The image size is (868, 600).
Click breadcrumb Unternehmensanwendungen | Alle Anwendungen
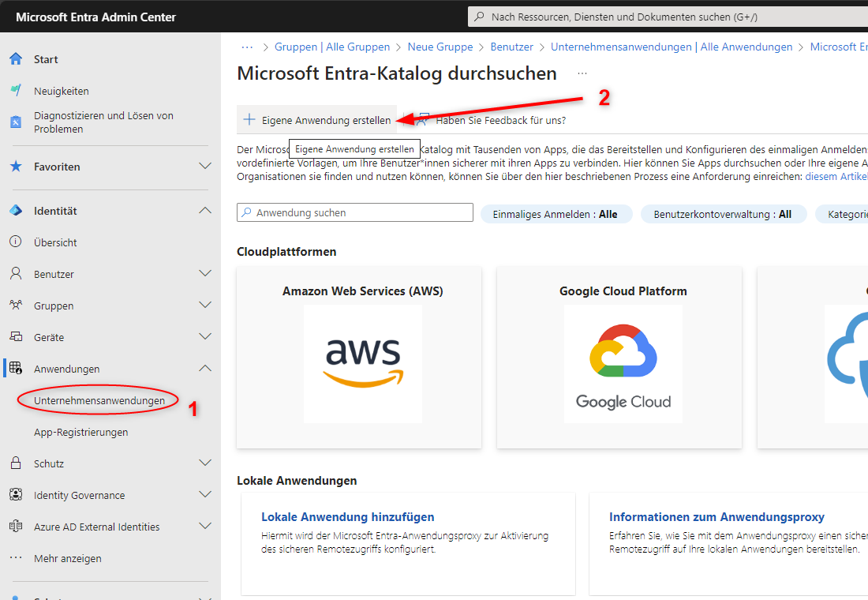[672, 47]
